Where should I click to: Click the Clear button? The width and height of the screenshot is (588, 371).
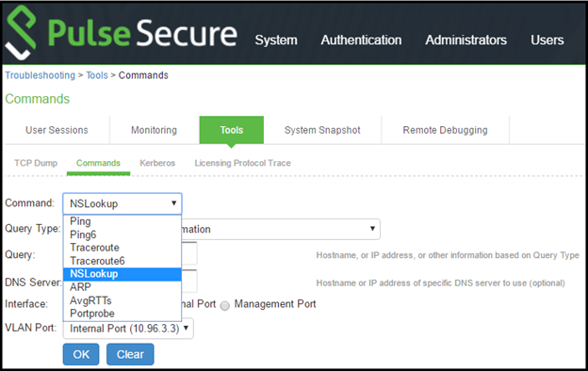pos(130,354)
